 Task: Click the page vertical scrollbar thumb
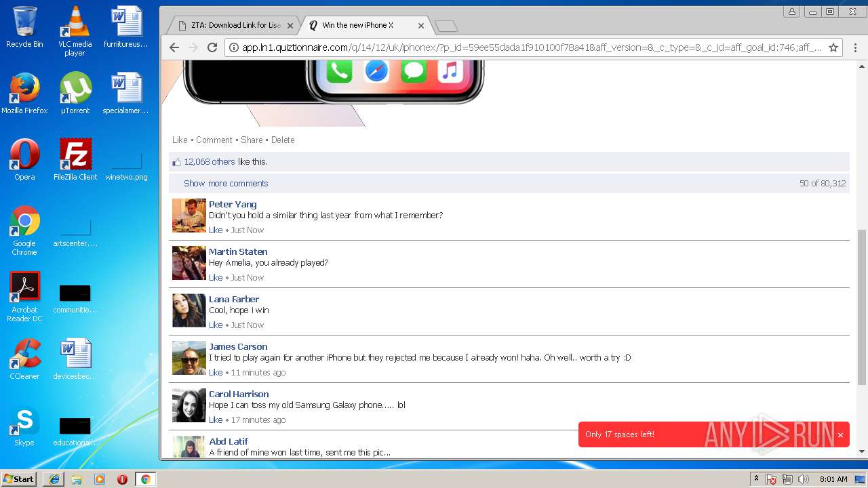tap(862, 307)
